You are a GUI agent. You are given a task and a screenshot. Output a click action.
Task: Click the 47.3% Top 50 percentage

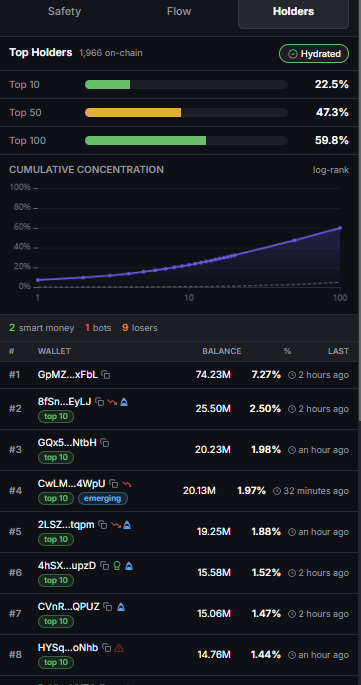pyautogui.click(x=332, y=112)
